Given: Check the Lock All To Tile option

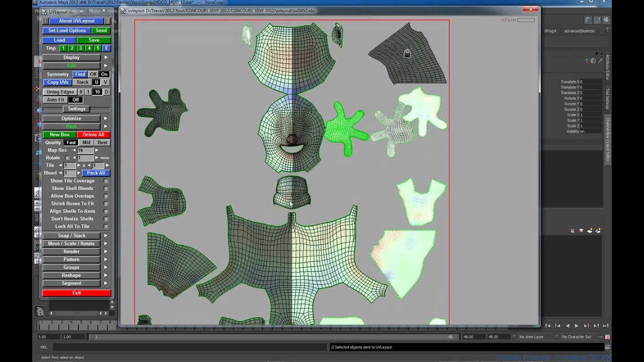Looking at the screenshot, I should [x=106, y=226].
